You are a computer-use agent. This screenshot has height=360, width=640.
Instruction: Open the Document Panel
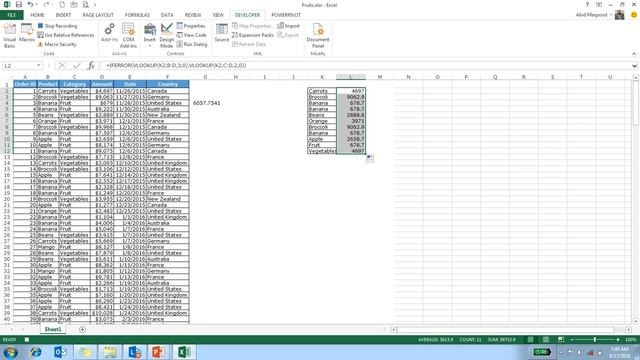coord(318,36)
